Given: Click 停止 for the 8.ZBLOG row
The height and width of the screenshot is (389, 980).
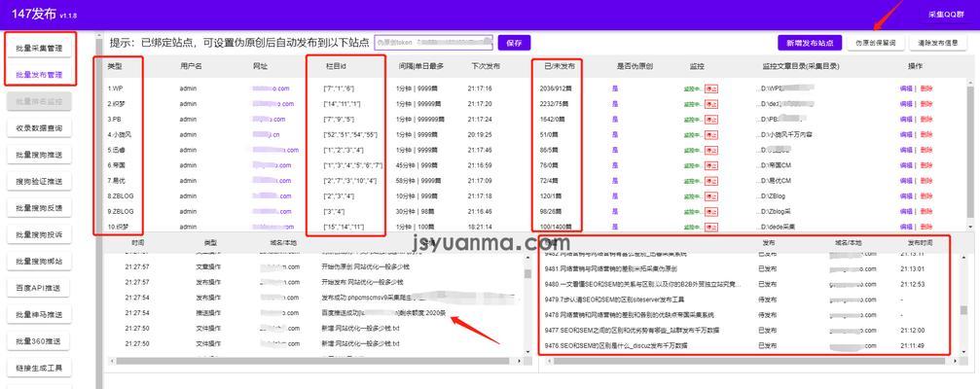Looking at the screenshot, I should [711, 196].
